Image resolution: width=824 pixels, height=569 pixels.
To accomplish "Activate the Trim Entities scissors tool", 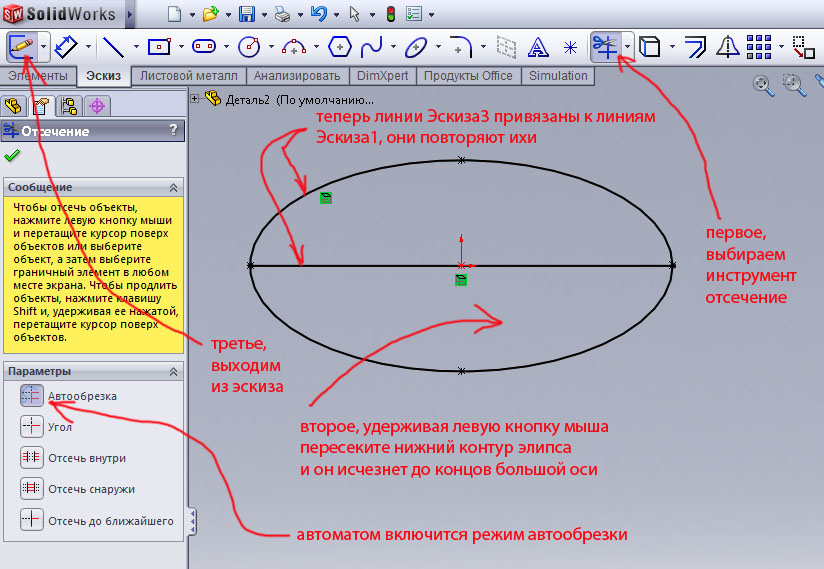I will tap(603, 46).
